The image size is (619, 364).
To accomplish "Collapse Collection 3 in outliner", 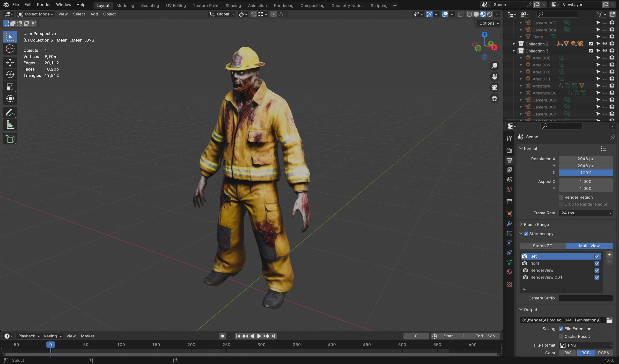I will [514, 51].
